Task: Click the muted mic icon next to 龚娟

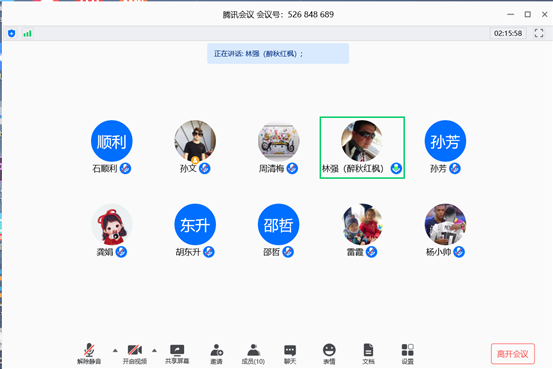Action: click(121, 252)
